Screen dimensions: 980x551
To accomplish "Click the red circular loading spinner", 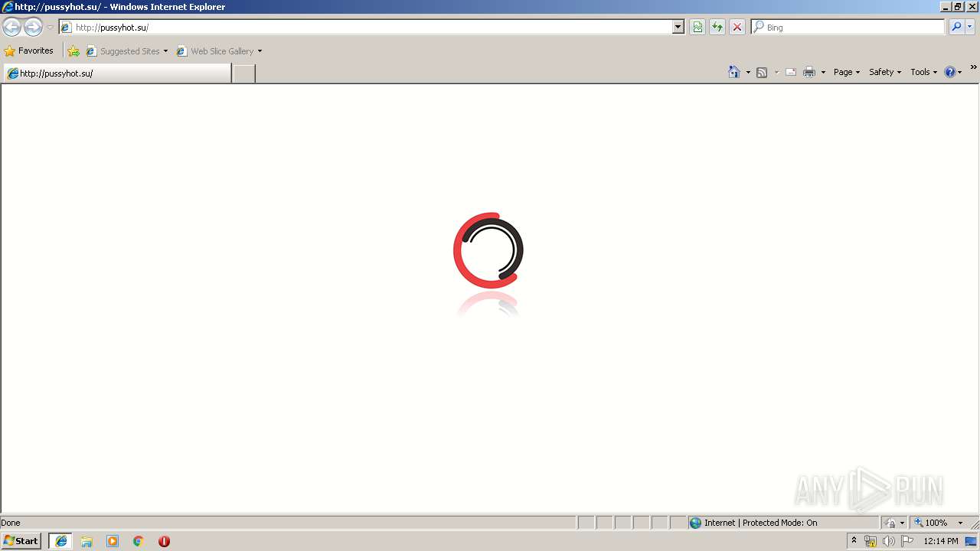I will (488, 250).
